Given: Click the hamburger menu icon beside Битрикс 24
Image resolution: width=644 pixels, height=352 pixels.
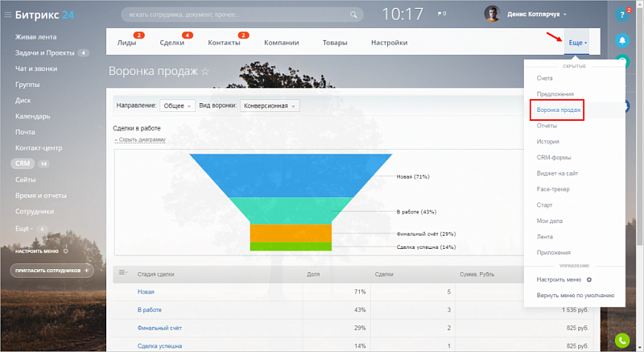Looking at the screenshot, I should (x=7, y=14).
